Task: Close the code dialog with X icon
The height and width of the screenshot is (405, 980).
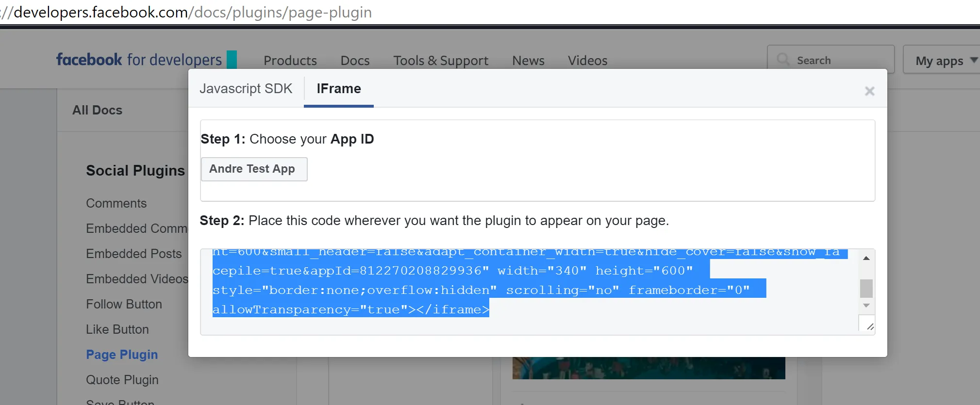Action: click(x=869, y=91)
